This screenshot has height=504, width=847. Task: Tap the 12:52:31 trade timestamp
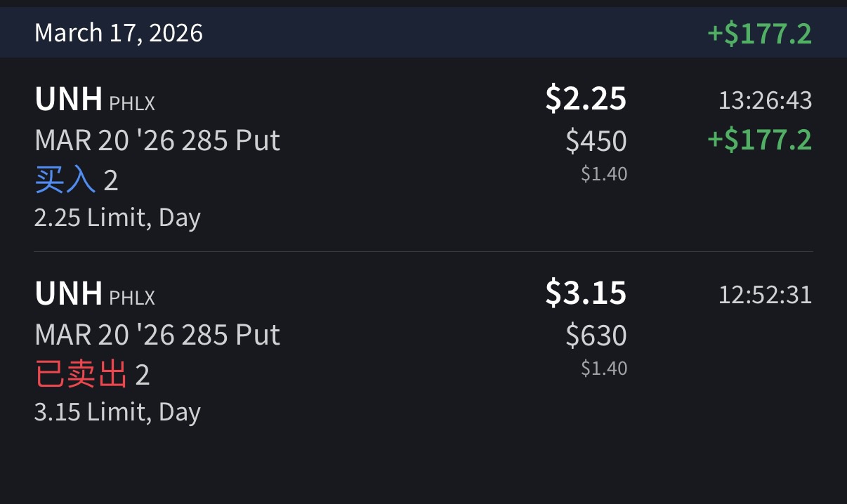(x=765, y=295)
